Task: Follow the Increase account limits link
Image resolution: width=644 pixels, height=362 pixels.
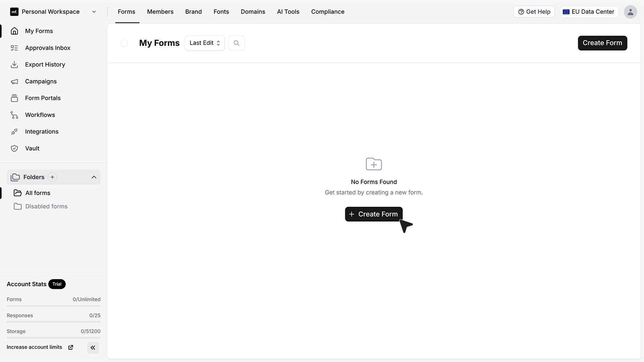Action: (x=34, y=347)
